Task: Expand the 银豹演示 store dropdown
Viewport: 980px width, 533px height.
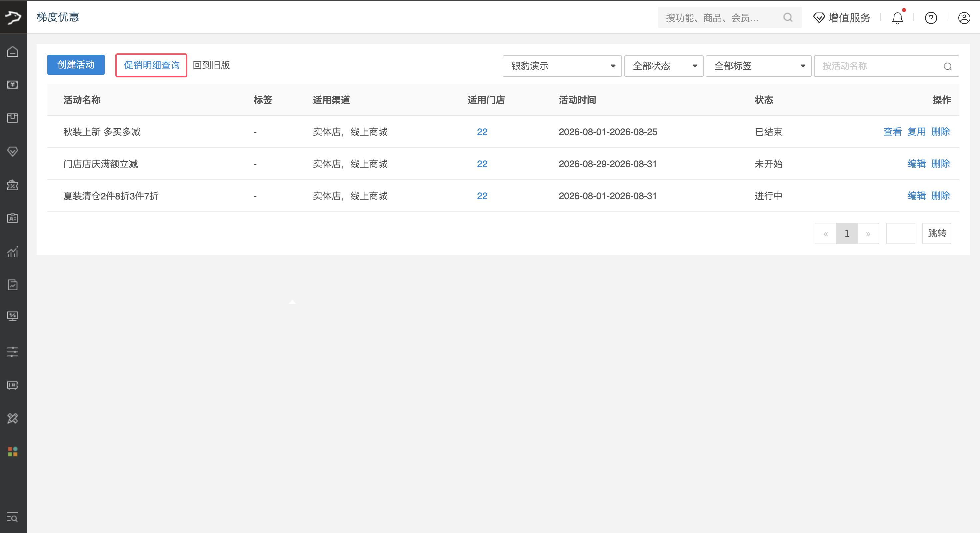Action: coord(562,66)
